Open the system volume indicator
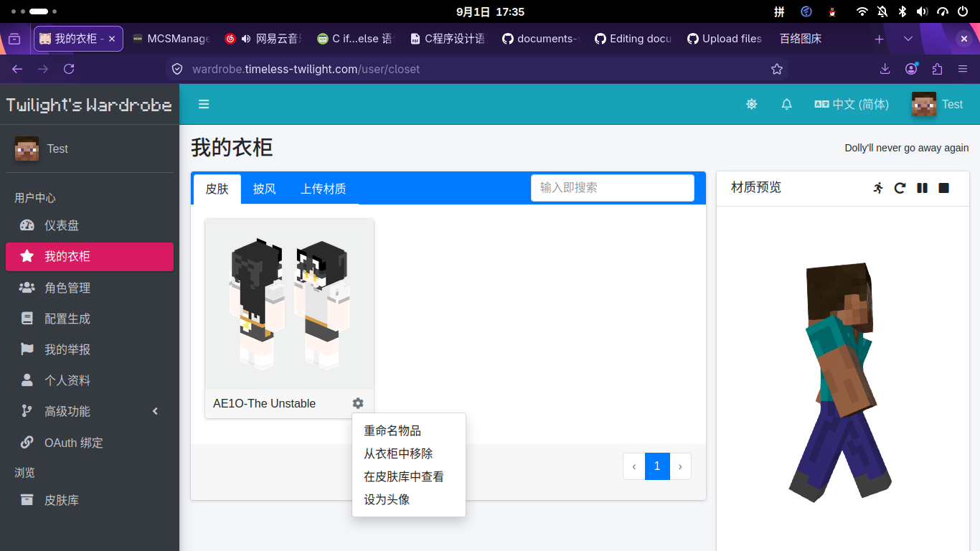The width and height of the screenshot is (980, 551). [923, 11]
